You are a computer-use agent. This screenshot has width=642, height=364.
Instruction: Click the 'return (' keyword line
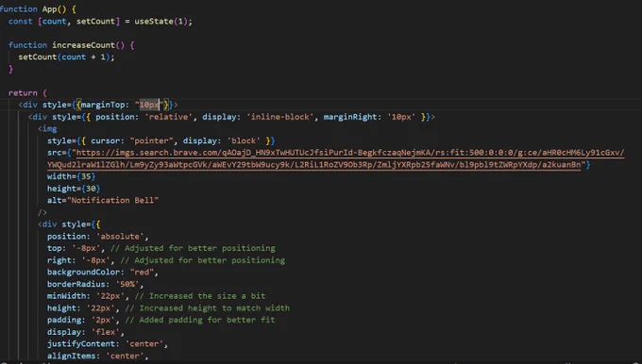point(27,92)
